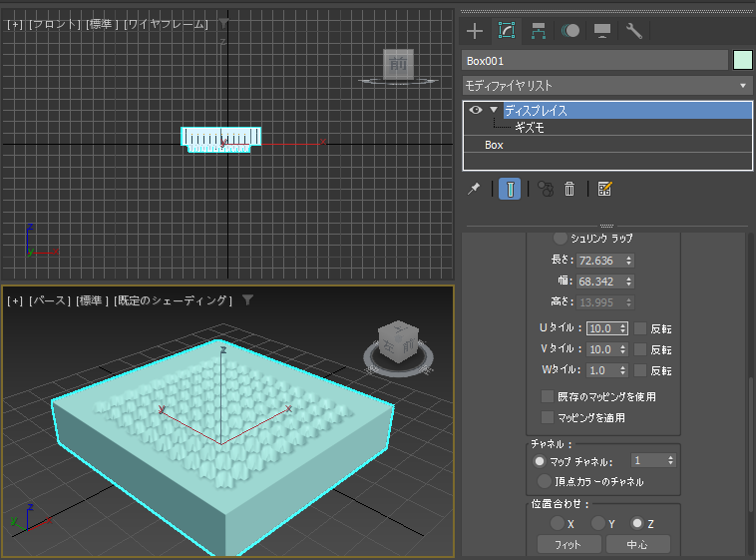Select the ギズモ sub-object level

point(530,128)
